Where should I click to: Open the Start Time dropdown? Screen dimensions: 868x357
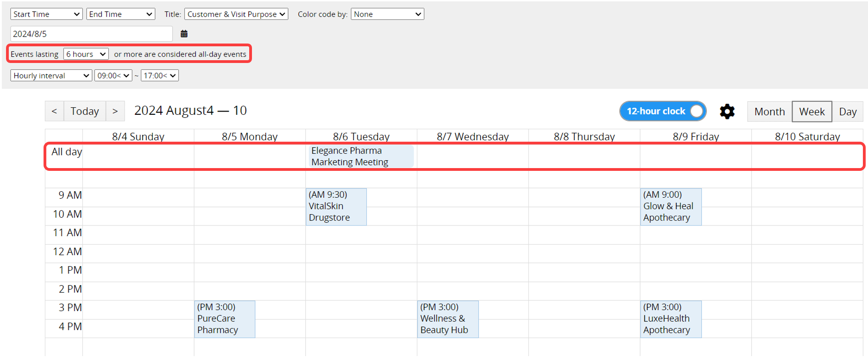point(46,14)
